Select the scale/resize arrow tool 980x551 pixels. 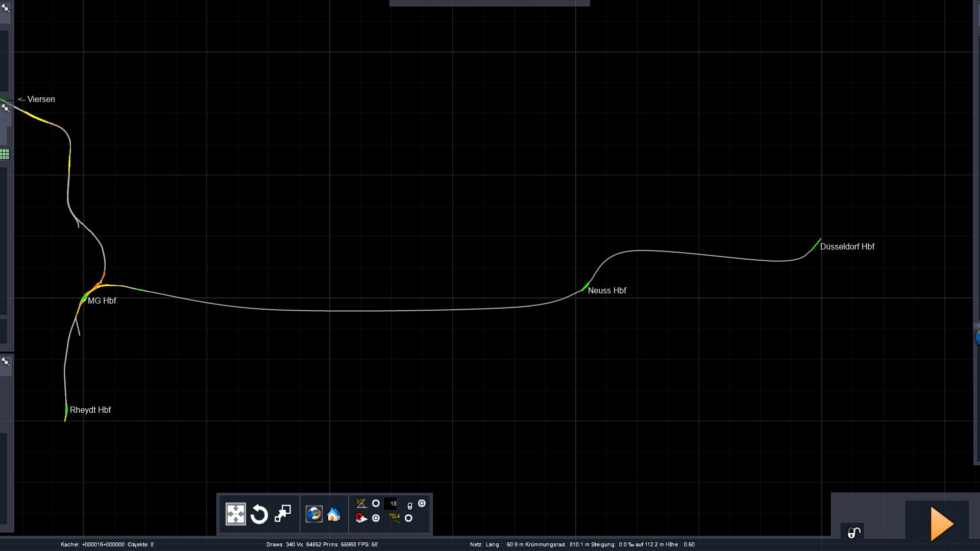[283, 514]
